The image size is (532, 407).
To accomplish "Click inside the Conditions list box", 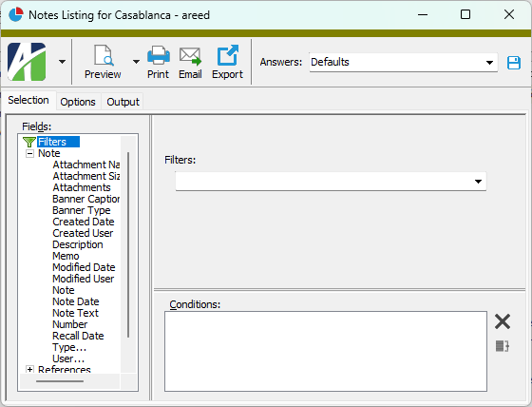I will tap(326, 351).
